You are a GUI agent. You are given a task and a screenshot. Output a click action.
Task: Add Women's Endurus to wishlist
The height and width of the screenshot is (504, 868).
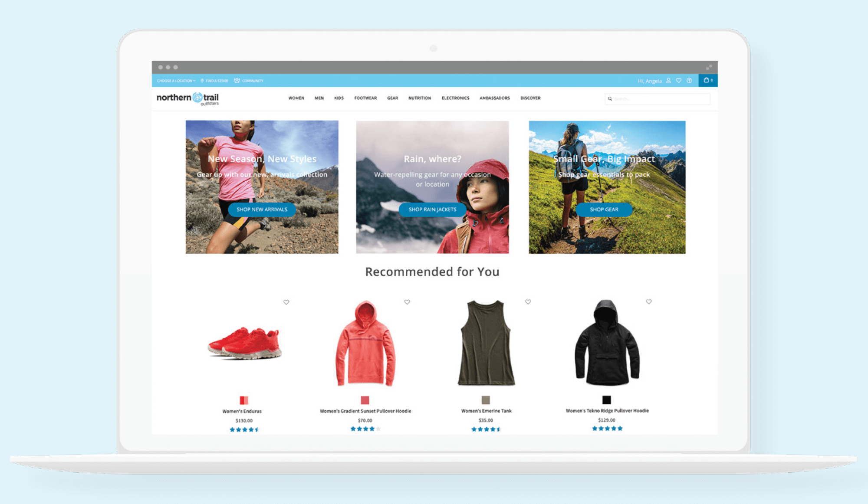point(286,302)
